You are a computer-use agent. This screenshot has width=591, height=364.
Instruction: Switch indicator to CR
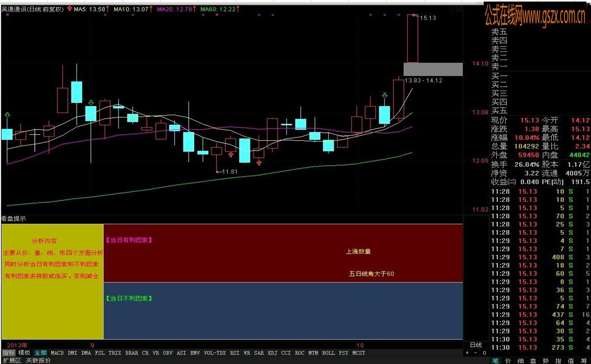click(146, 352)
